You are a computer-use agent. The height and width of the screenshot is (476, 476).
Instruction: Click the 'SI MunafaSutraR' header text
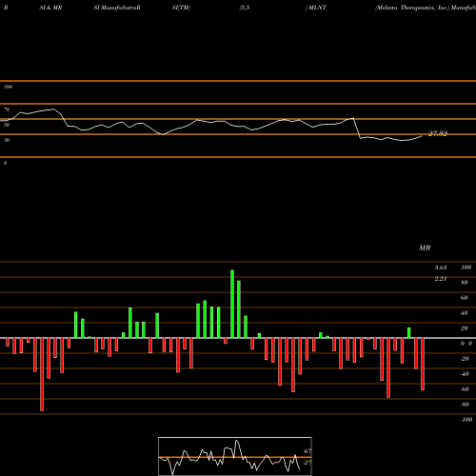pos(117,8)
